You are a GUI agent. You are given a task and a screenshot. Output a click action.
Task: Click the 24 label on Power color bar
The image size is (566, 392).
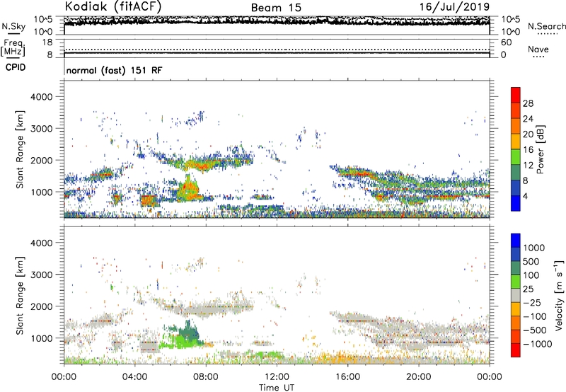click(x=528, y=119)
